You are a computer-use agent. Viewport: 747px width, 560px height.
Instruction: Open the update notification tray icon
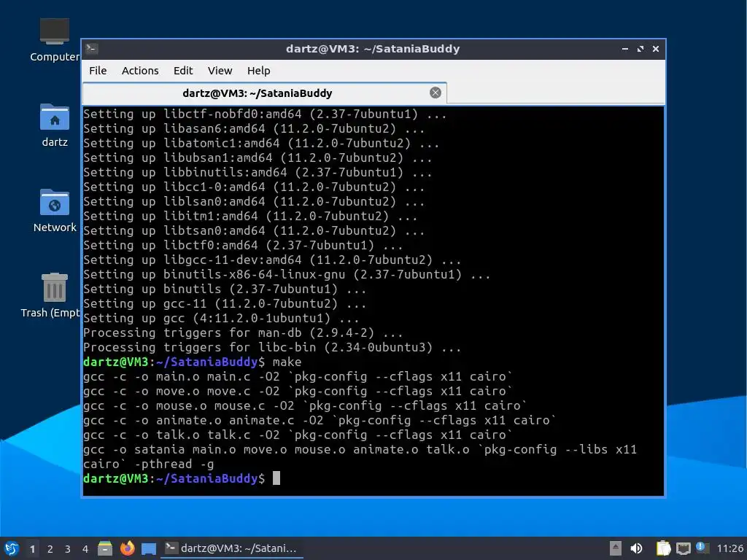[703, 548]
